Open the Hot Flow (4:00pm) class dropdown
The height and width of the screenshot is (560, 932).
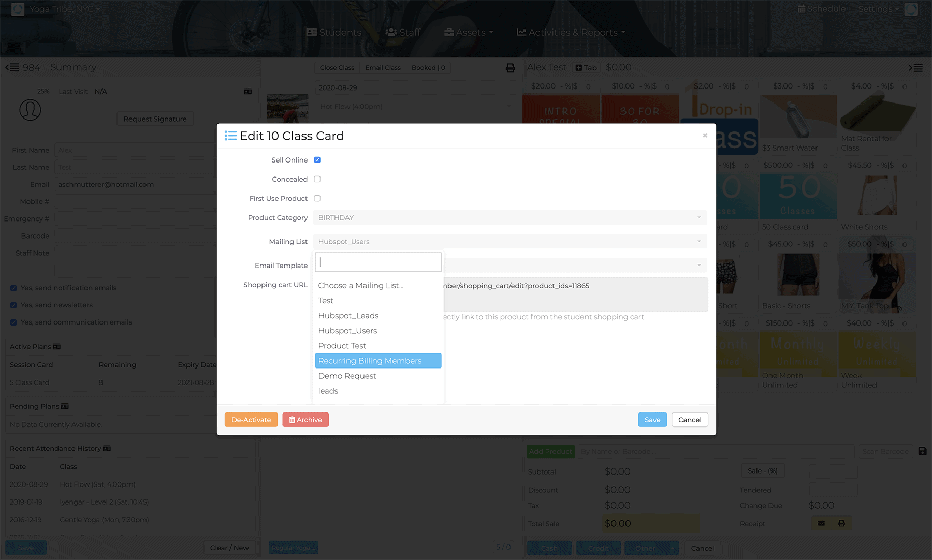tap(416, 107)
